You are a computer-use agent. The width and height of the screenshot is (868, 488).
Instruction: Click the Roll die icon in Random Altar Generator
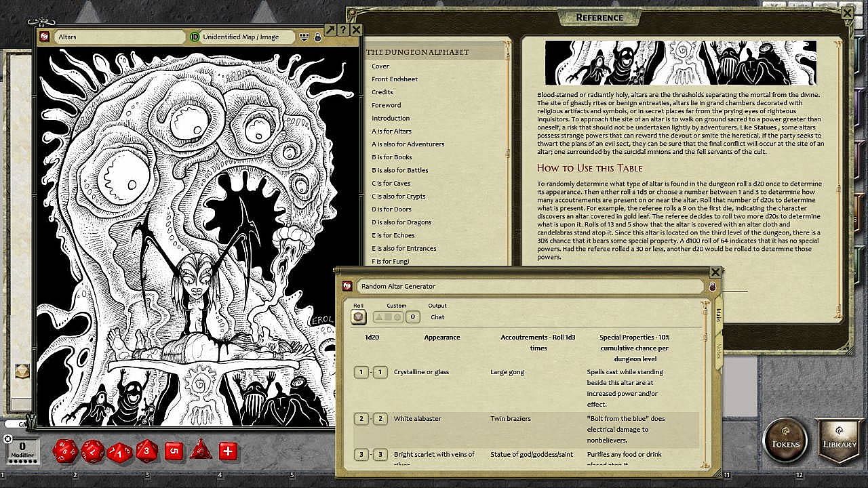pyautogui.click(x=359, y=317)
